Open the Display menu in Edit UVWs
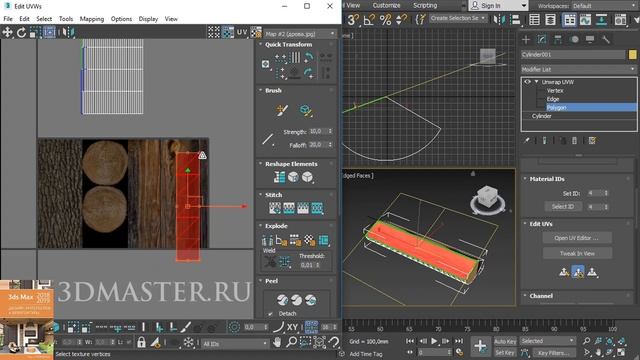 coord(148,19)
